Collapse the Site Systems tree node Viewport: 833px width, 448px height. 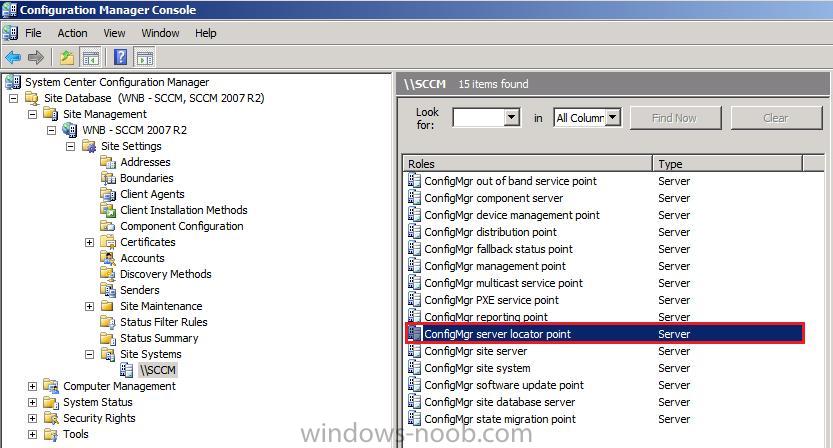point(89,354)
